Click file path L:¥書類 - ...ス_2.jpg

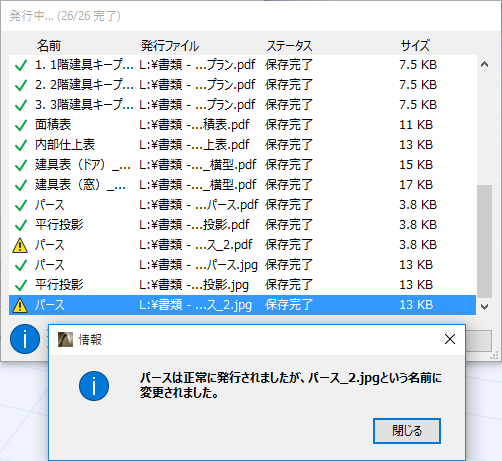point(196,305)
